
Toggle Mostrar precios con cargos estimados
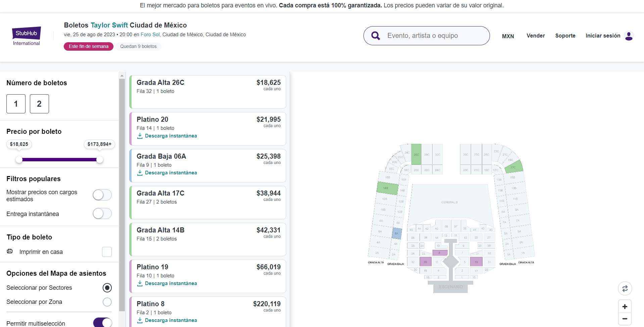point(102,195)
